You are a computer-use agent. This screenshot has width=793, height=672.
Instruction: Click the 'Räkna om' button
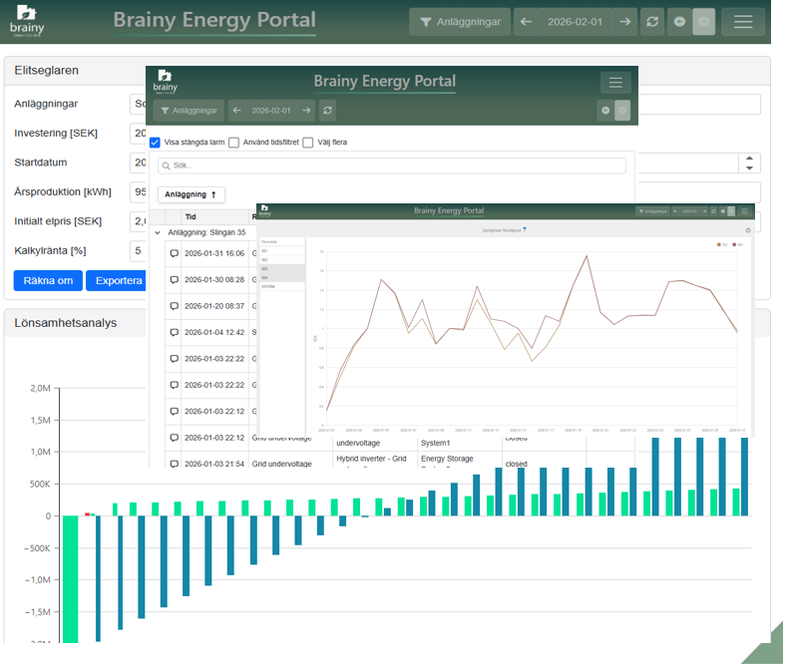(48, 280)
